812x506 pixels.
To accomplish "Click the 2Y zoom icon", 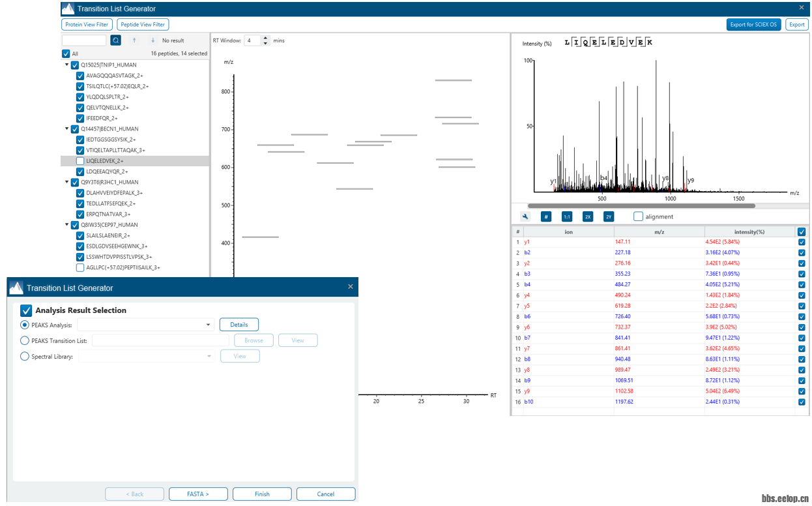I will coord(609,216).
